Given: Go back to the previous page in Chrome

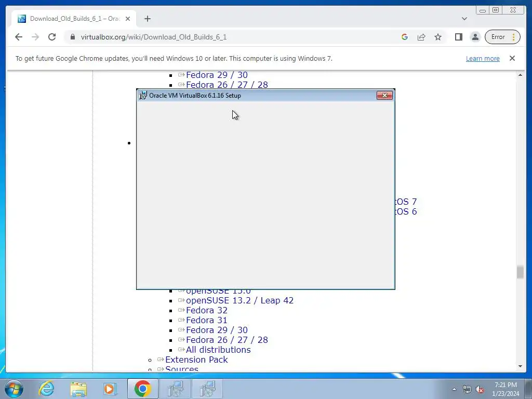Looking at the screenshot, I should 19,37.
